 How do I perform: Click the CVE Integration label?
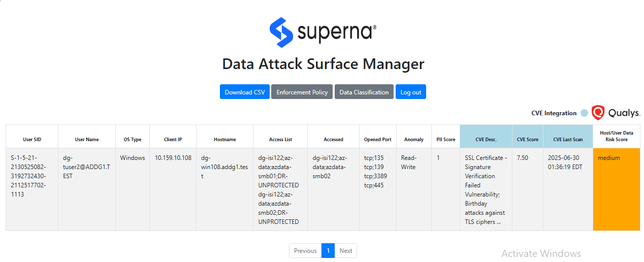tap(554, 113)
